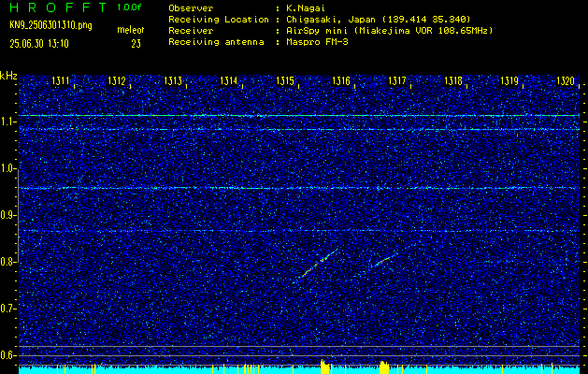Click the 0.9 frequency axis label

6,215
